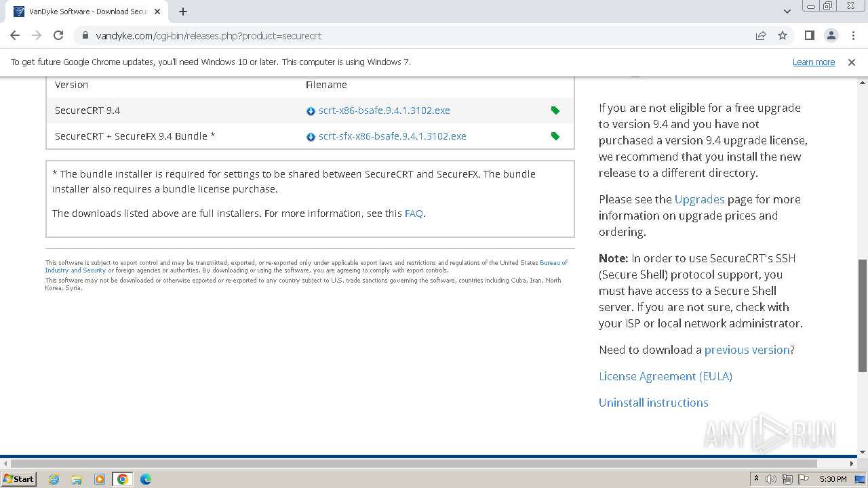
Task: Launch Microsoft Edge from taskbar
Action: point(146,479)
